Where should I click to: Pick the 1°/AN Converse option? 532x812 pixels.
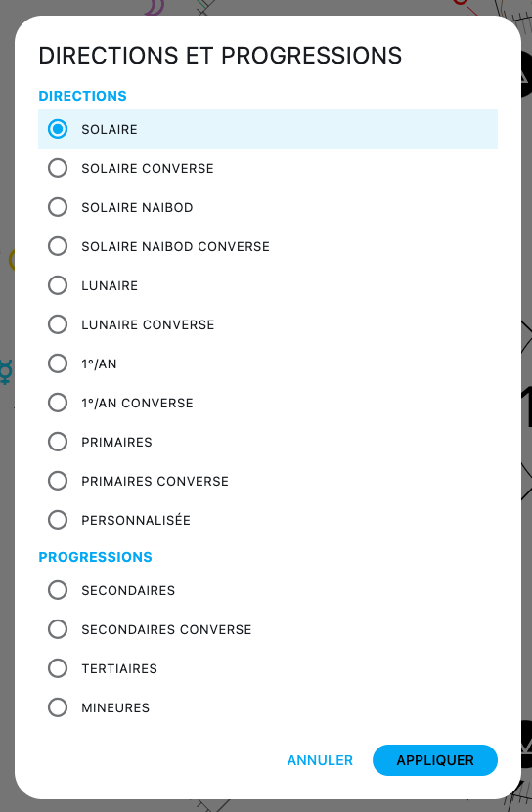pos(268,403)
